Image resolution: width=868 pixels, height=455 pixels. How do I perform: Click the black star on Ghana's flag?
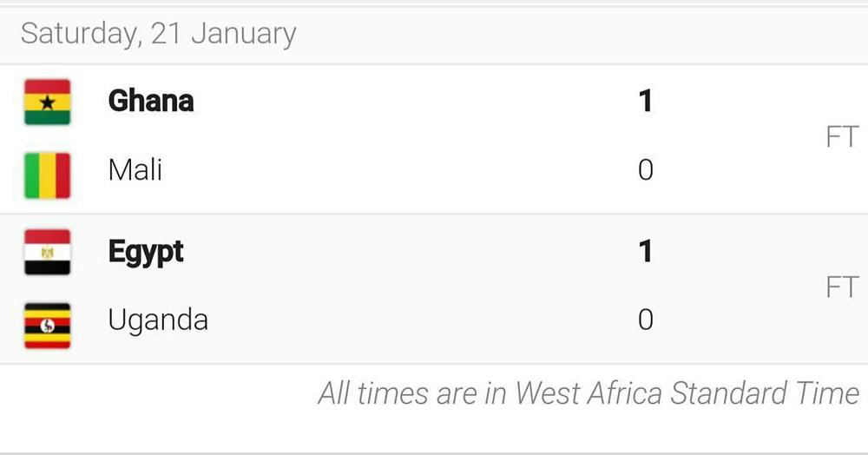point(48,102)
